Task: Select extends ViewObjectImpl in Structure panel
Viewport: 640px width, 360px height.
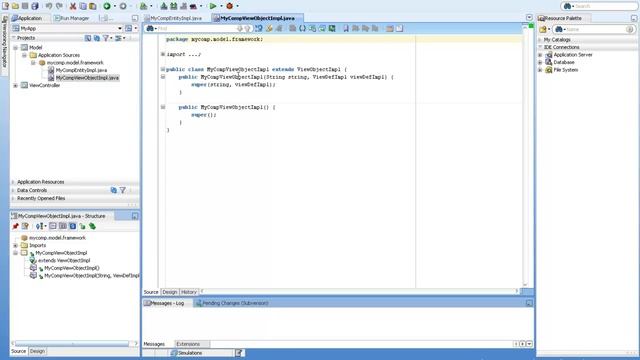Action: (x=64, y=260)
